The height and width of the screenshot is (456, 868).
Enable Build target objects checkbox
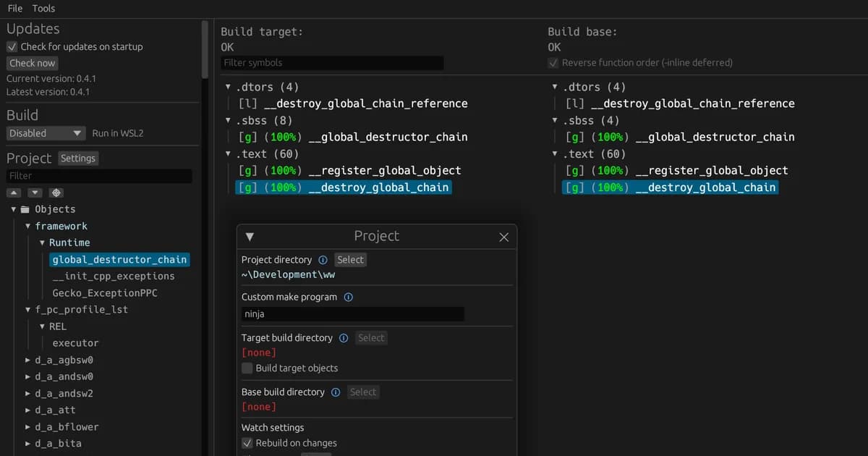coord(247,368)
